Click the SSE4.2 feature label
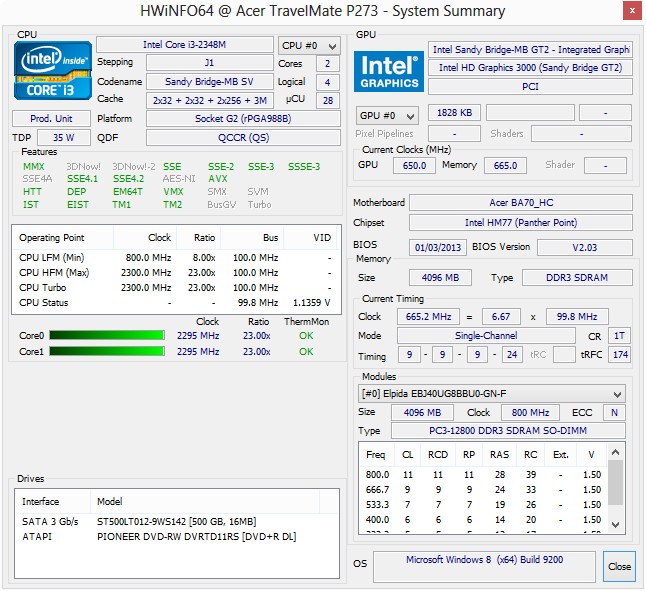 [x=129, y=179]
